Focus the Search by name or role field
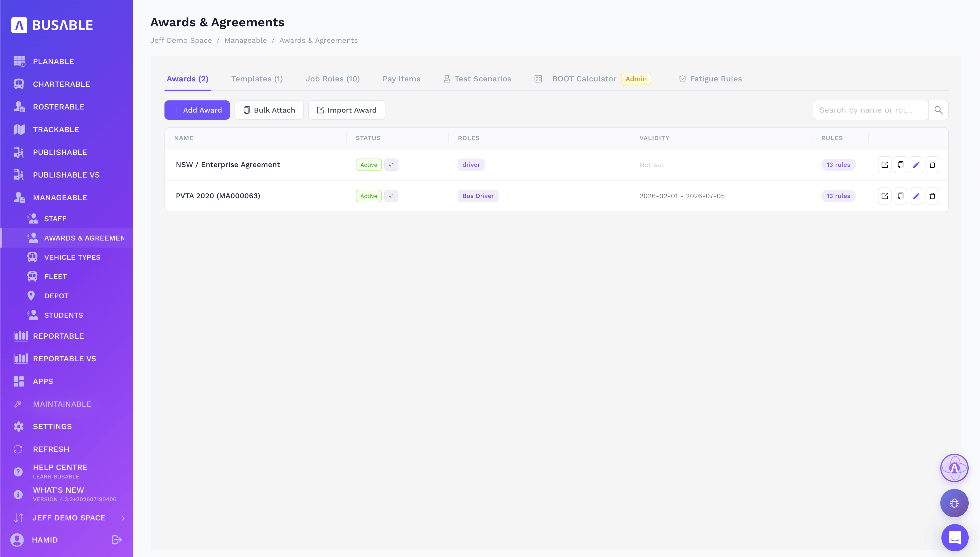This screenshot has width=980, height=557. (x=871, y=110)
